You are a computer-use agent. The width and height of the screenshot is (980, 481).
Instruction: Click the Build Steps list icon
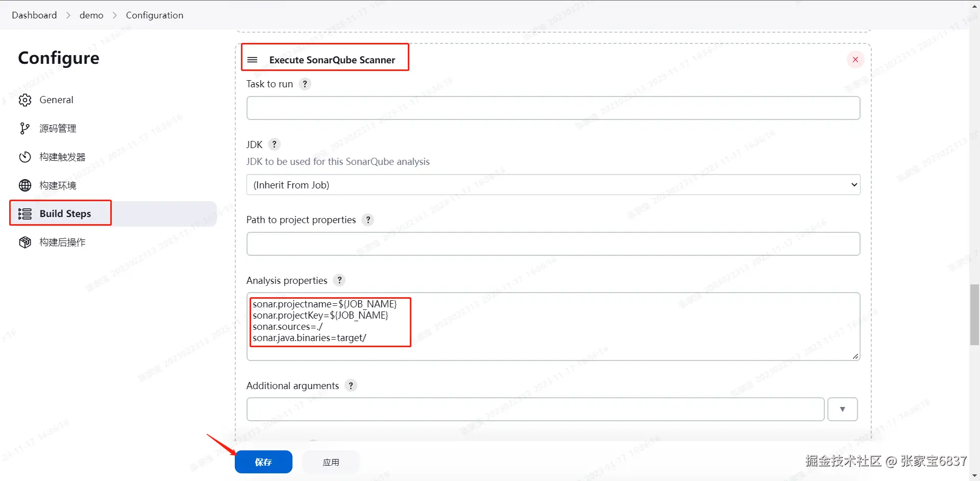[x=25, y=214]
